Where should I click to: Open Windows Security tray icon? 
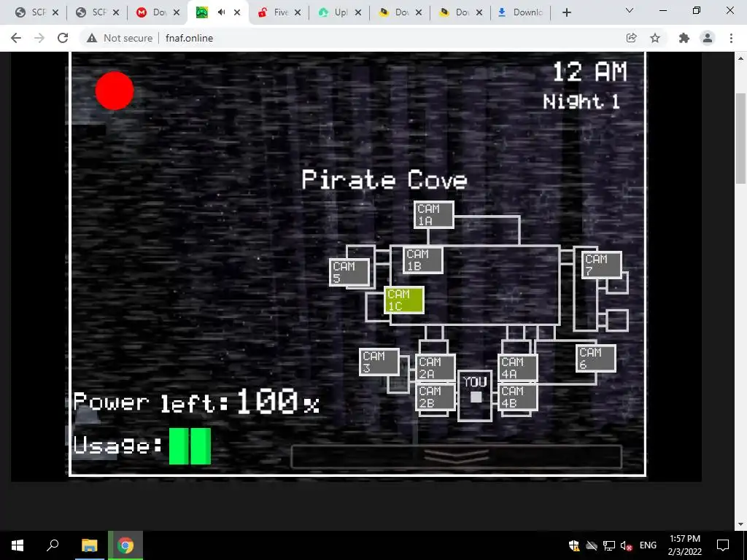tap(574, 545)
